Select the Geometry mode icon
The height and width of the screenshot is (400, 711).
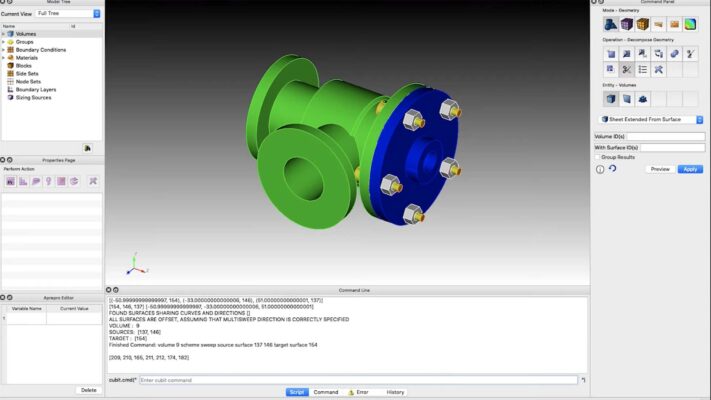(x=610, y=24)
